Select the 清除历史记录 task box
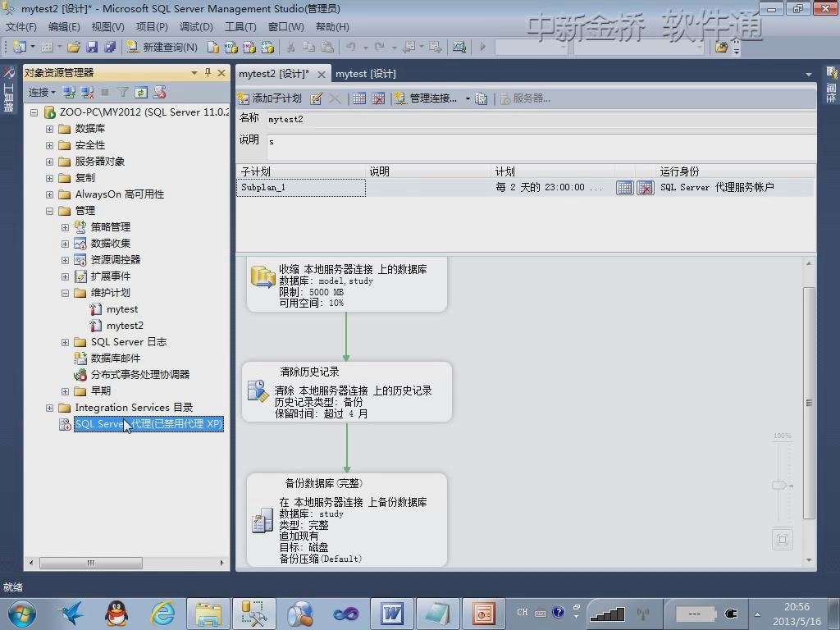This screenshot has height=630, width=840. click(x=347, y=391)
